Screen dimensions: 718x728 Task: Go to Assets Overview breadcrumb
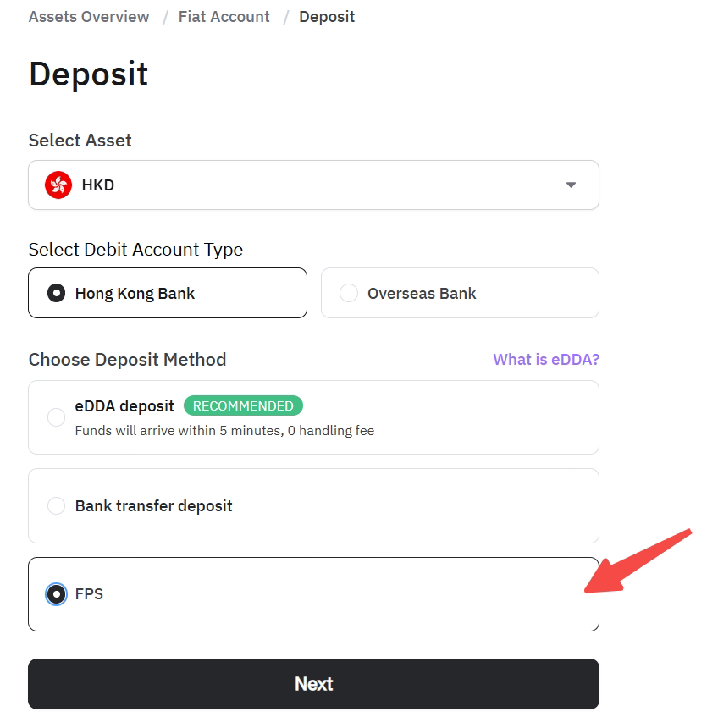pyautogui.click(x=89, y=17)
